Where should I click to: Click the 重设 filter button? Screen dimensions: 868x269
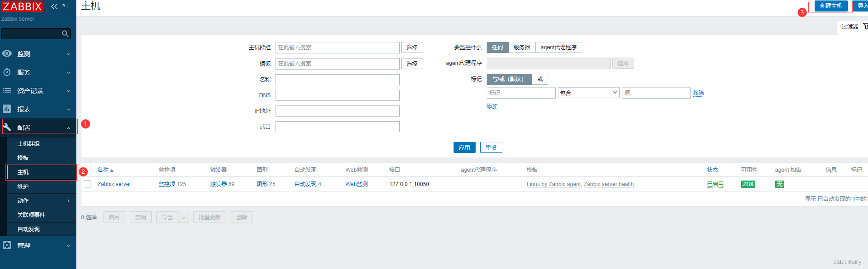[491, 147]
